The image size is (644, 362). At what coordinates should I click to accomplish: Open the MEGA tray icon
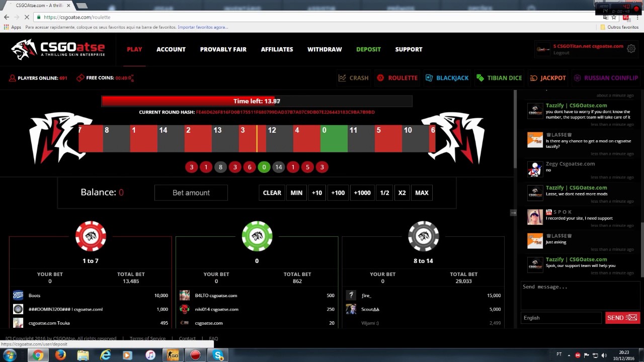coord(578,355)
